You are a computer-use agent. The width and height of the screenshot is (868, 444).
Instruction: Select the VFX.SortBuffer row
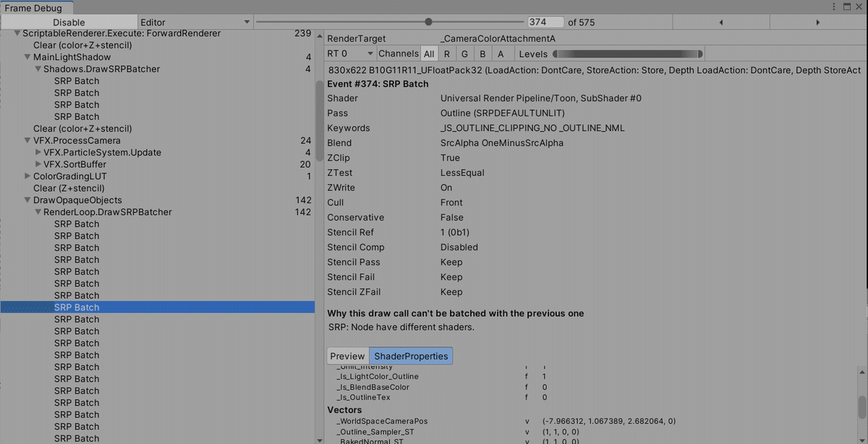point(158,164)
